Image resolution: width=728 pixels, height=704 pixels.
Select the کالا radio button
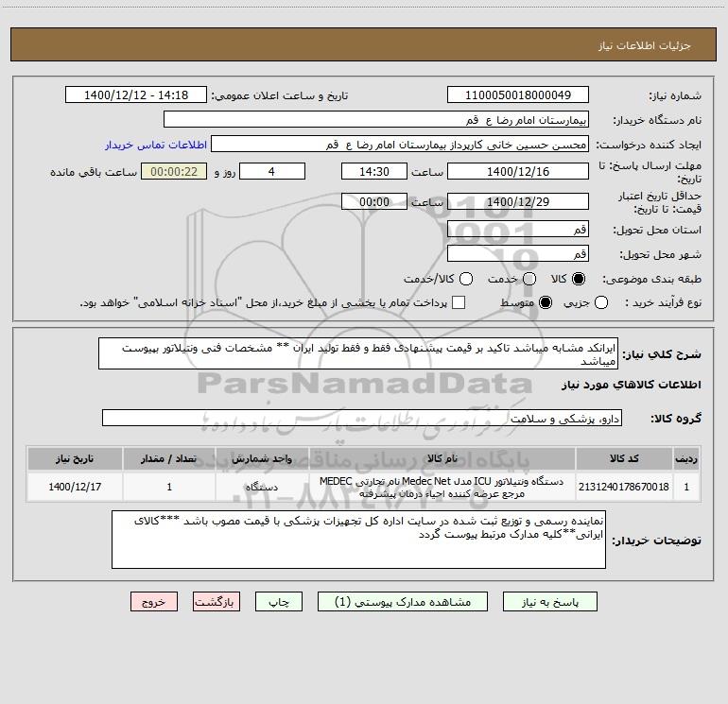pos(579,279)
